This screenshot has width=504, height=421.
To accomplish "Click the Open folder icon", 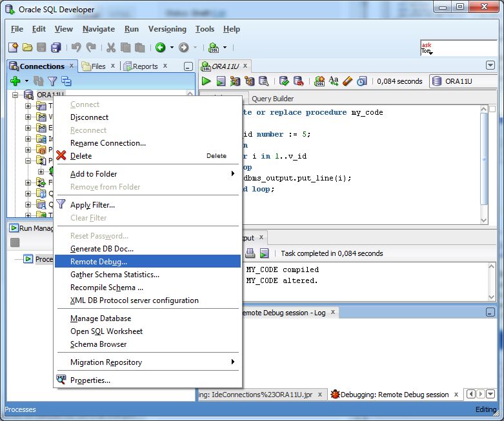I will click(27, 48).
